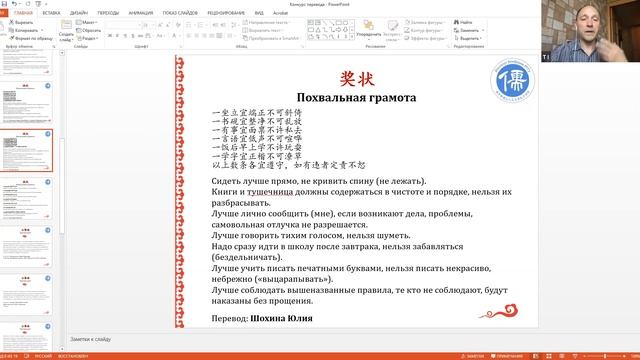
Task: Toggle underline (Ч) formatting
Action: coord(125,36)
